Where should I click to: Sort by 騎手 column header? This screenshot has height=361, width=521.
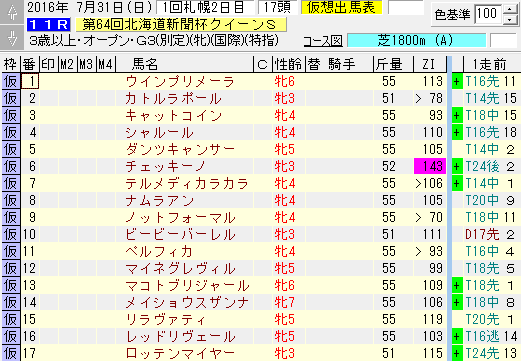342,64
